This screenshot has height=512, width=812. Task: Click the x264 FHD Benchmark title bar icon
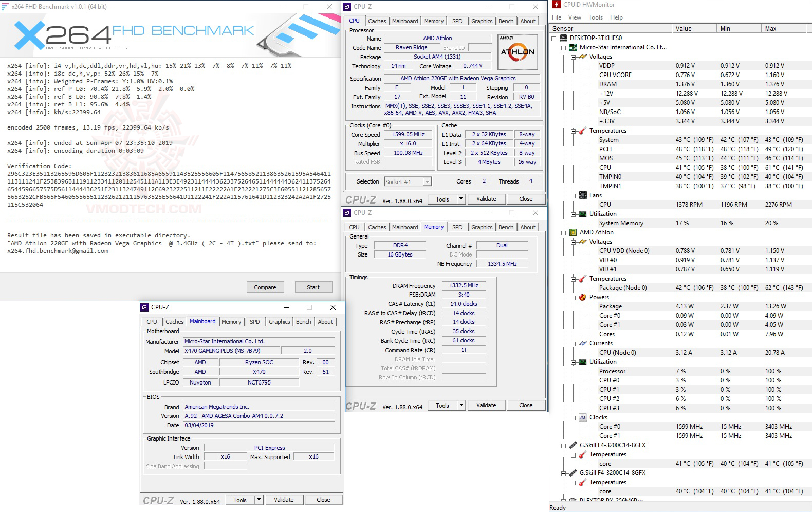pyautogui.click(x=5, y=7)
